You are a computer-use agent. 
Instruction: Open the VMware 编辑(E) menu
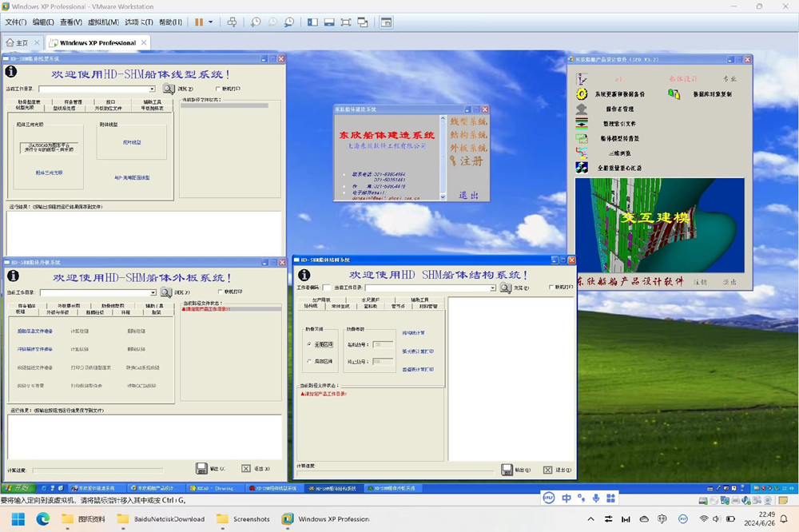point(43,22)
